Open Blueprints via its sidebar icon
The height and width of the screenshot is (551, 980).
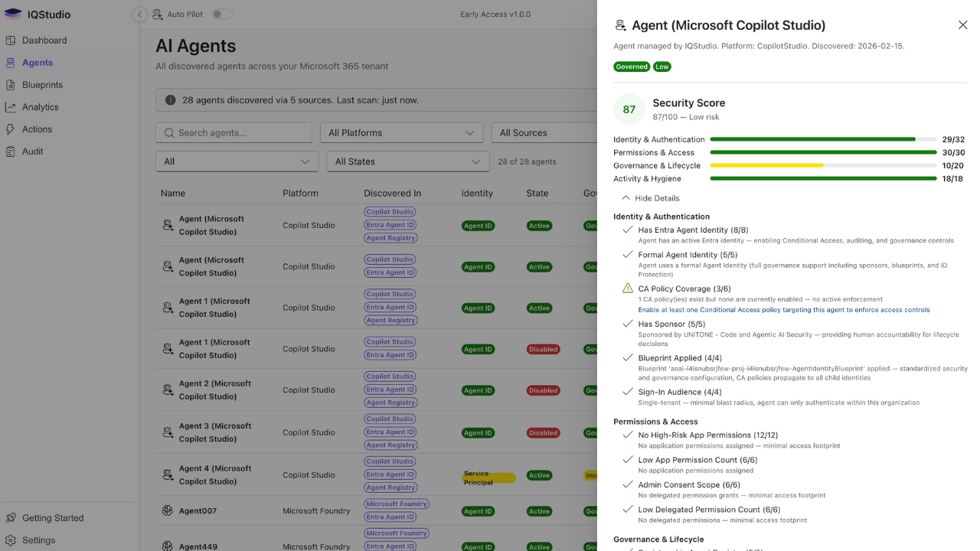[10, 85]
